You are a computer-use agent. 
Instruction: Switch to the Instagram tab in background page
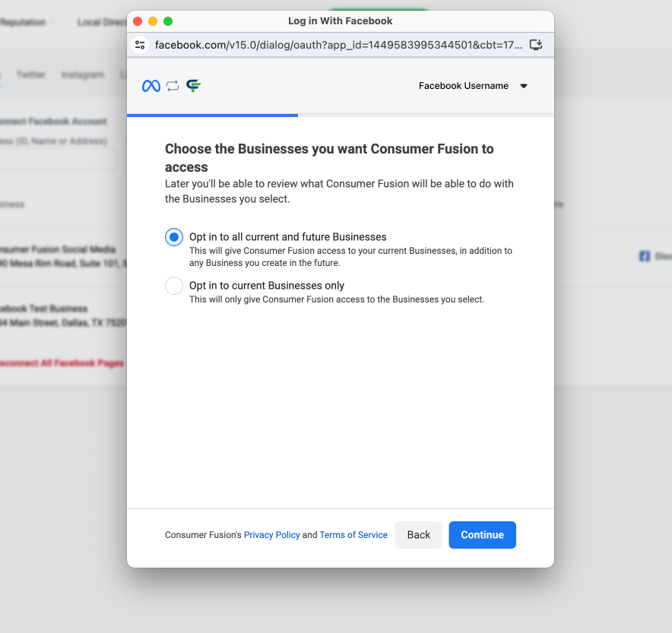pos(83,74)
